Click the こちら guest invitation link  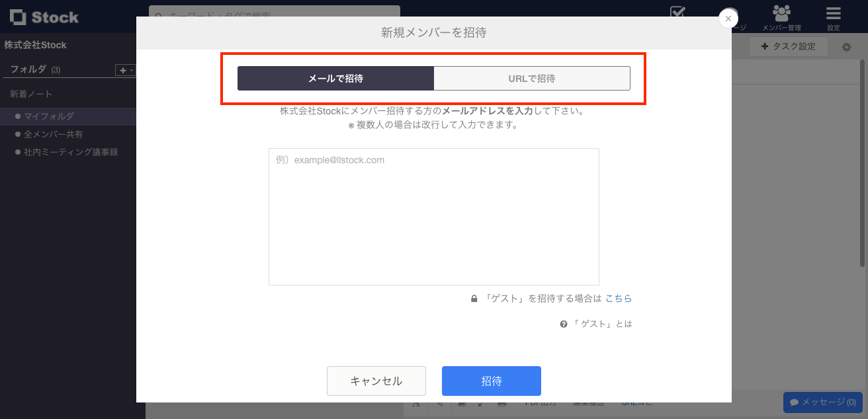click(618, 298)
